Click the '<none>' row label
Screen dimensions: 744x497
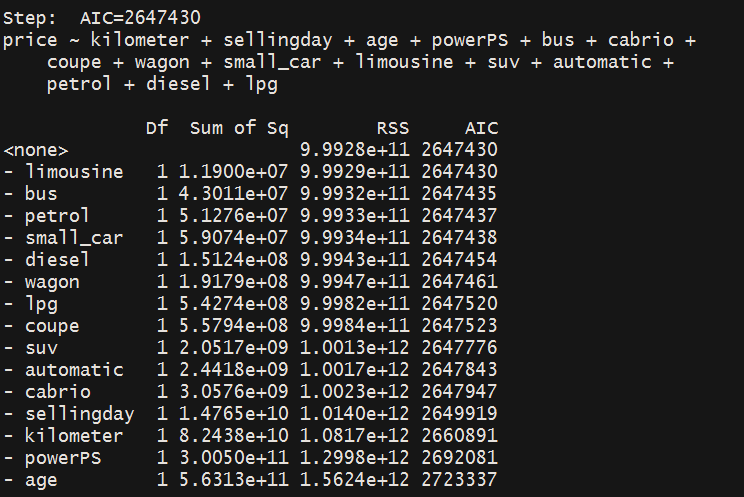[x=36, y=150]
